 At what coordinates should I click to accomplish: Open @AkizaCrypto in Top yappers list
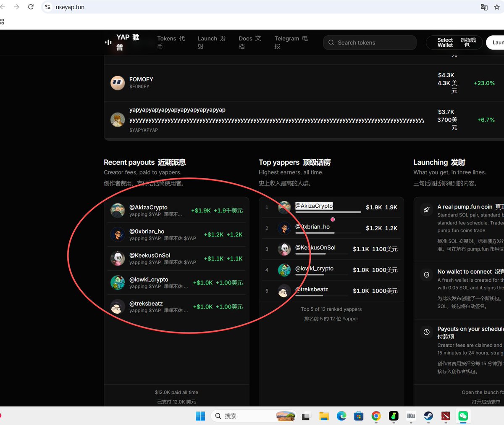point(314,206)
